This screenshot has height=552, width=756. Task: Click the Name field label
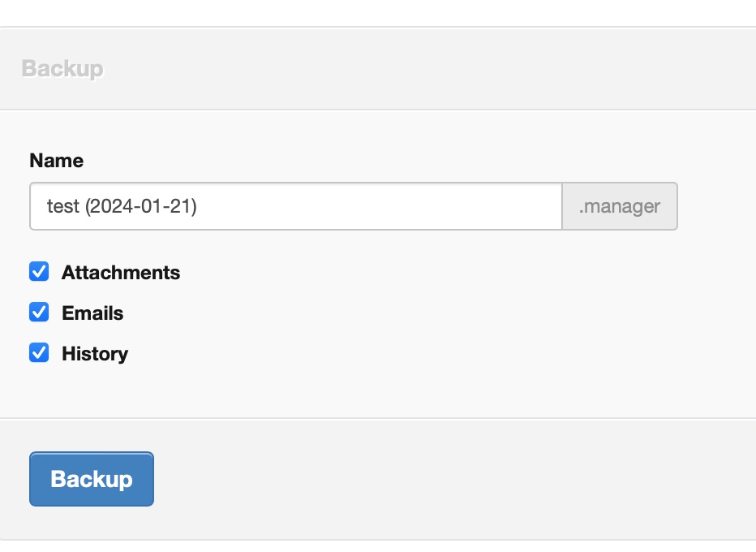(56, 161)
